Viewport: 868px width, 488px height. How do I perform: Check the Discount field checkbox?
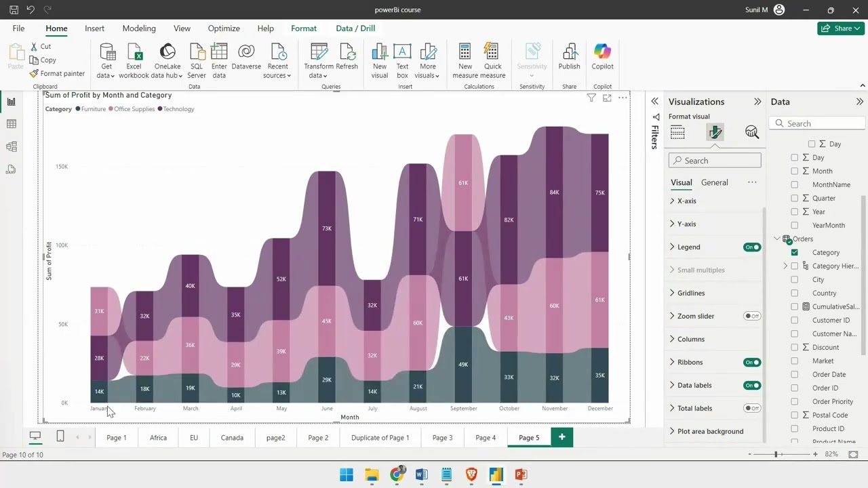click(795, 347)
